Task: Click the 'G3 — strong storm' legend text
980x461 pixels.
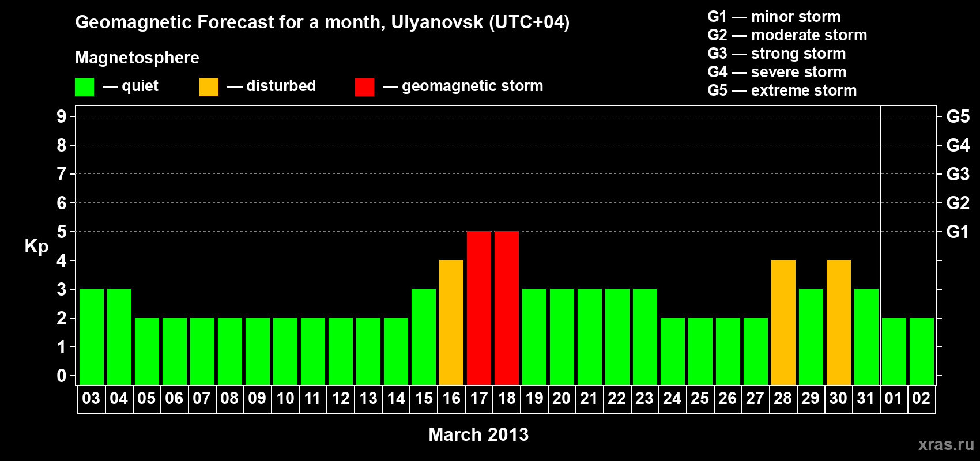Action: pos(777,54)
